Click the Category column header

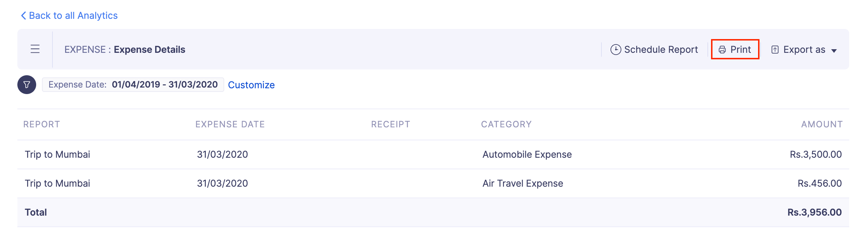pos(506,124)
